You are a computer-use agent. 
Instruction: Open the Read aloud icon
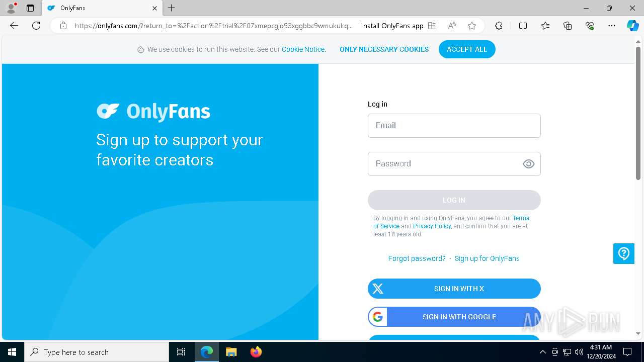coord(452,26)
